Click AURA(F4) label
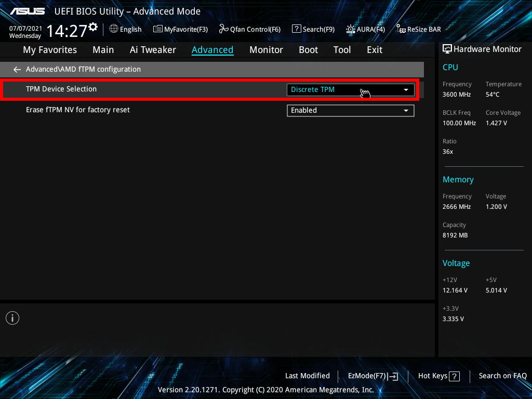Image resolution: width=532 pixels, height=399 pixels. 371,30
